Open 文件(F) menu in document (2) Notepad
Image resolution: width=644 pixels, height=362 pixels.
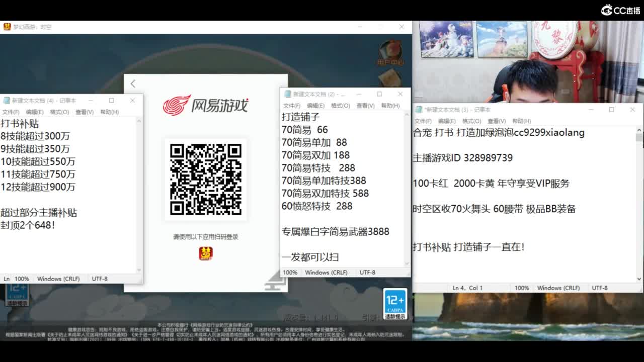point(292,106)
